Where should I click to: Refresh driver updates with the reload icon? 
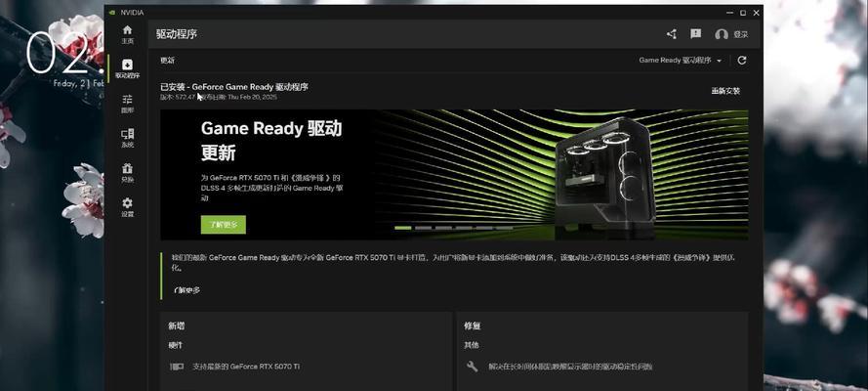[742, 61]
